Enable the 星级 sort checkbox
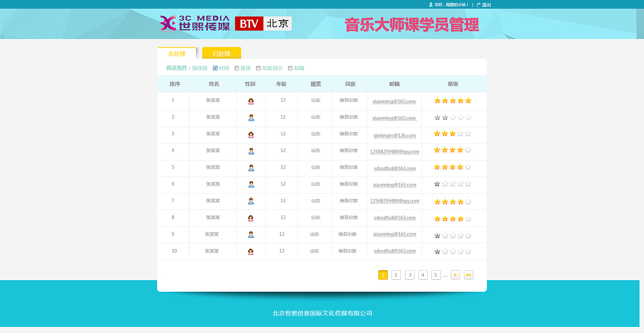This screenshot has width=644, height=333. (x=235, y=68)
